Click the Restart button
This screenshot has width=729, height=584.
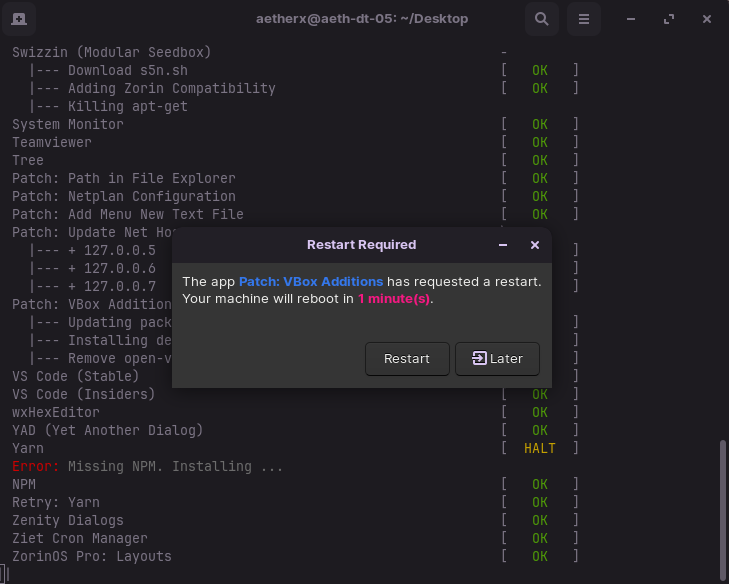pyautogui.click(x=407, y=359)
